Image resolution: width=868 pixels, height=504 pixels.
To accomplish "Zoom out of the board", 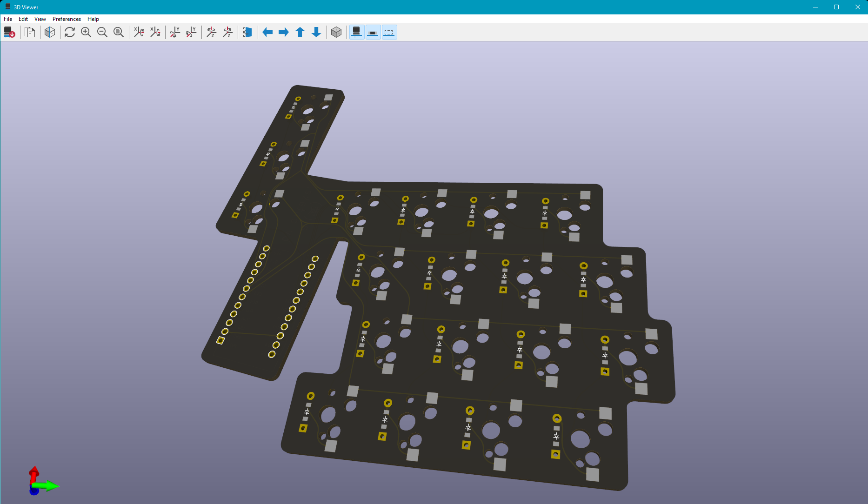I will click(x=102, y=32).
